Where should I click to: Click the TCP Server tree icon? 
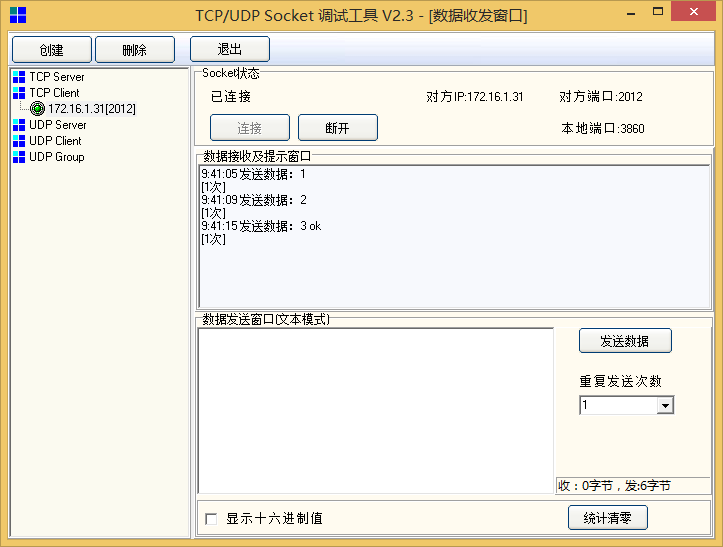19,77
